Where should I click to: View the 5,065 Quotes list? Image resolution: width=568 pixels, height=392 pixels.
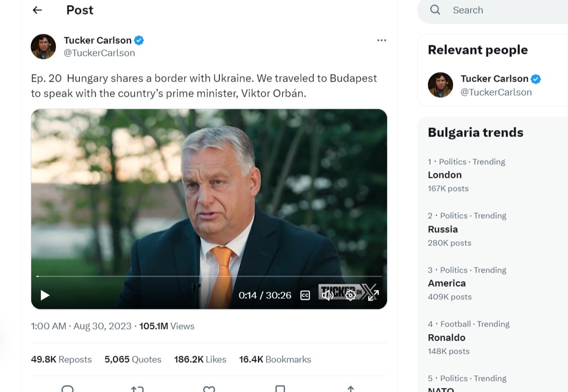click(x=133, y=359)
